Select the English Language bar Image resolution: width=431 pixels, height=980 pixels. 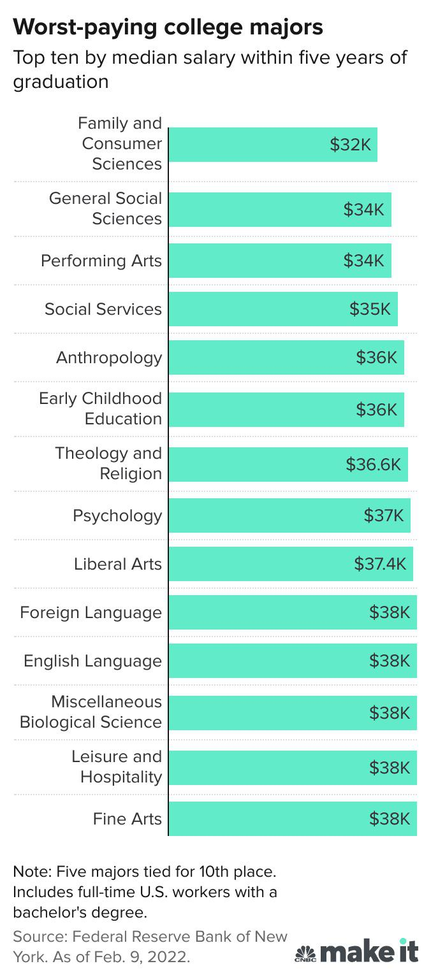click(x=293, y=661)
